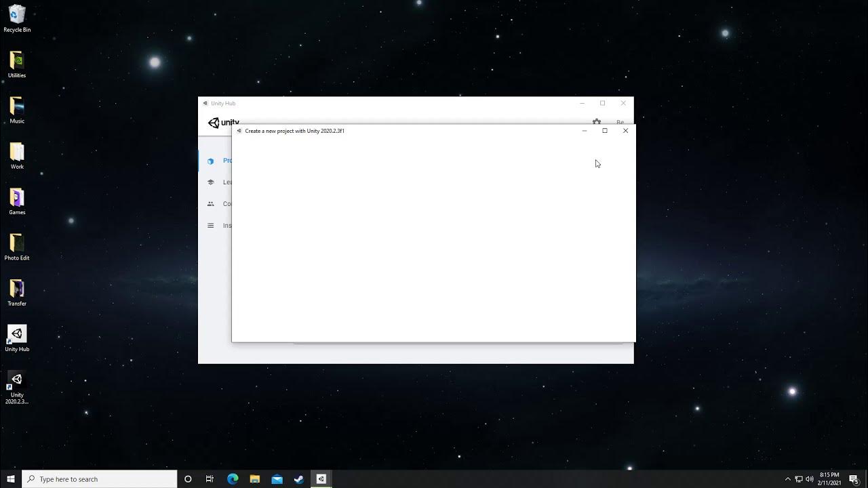
Task: Select the Unity Hub desktop shortcut
Action: pyautogui.click(x=17, y=338)
